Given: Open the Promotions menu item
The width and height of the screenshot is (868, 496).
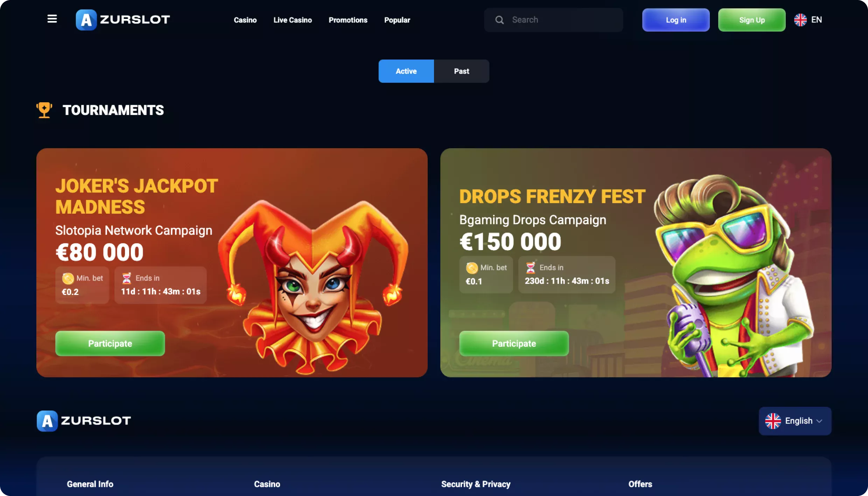Looking at the screenshot, I should (x=348, y=20).
